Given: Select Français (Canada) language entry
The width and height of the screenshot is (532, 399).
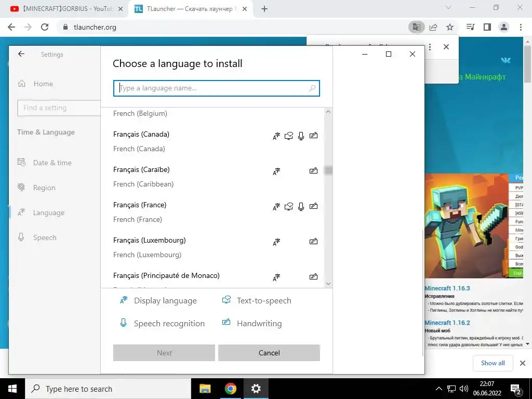Looking at the screenshot, I should pyautogui.click(x=216, y=141).
